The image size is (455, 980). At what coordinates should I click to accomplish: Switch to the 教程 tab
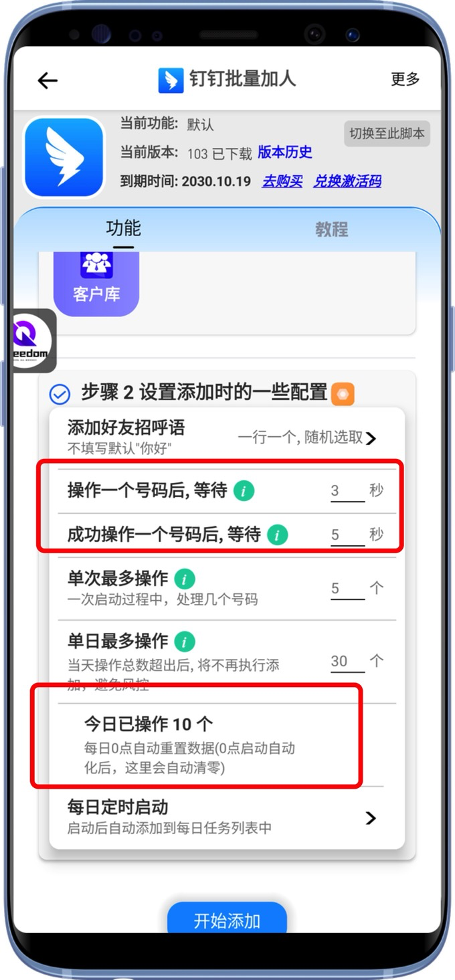332,229
